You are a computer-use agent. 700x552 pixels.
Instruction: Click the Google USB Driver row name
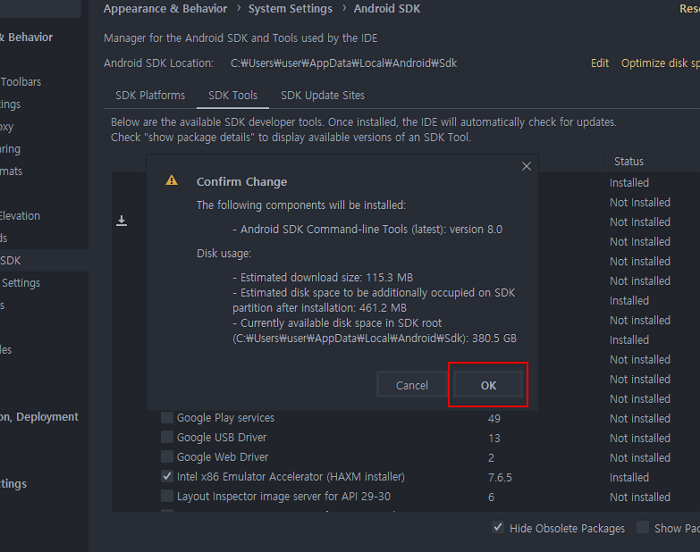pyautogui.click(x=221, y=437)
